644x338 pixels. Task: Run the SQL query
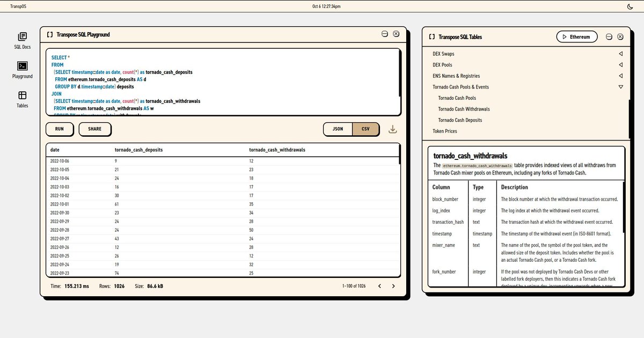[60, 129]
